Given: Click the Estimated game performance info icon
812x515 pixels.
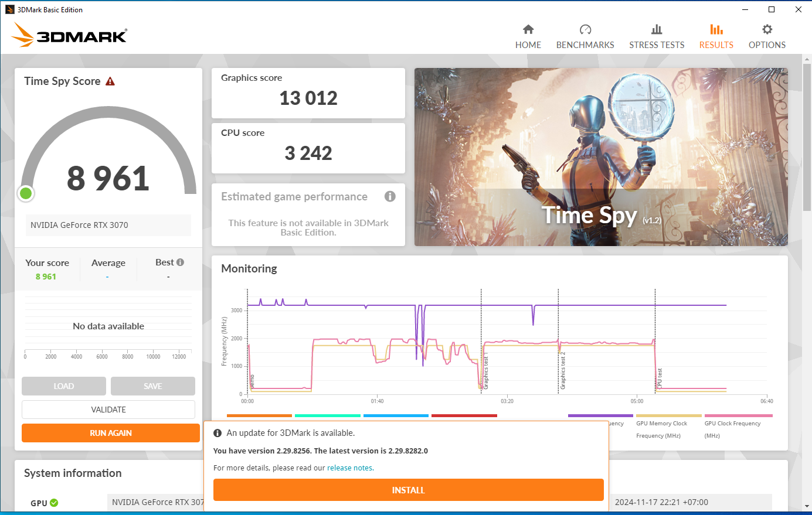Looking at the screenshot, I should [390, 196].
